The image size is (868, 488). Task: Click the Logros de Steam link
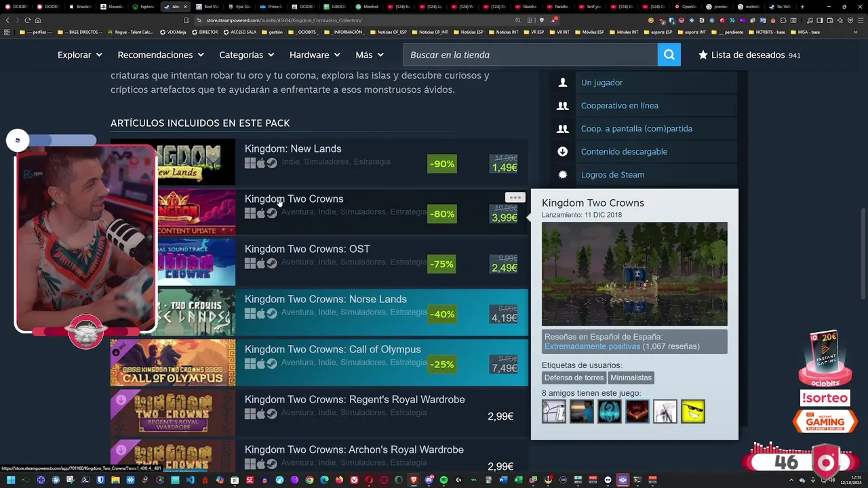click(612, 174)
